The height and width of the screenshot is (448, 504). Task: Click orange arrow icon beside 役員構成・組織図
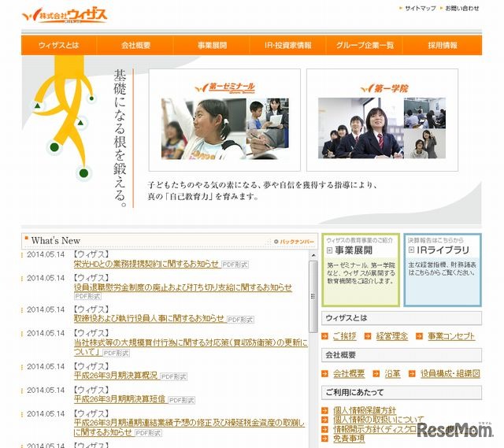[412, 373]
